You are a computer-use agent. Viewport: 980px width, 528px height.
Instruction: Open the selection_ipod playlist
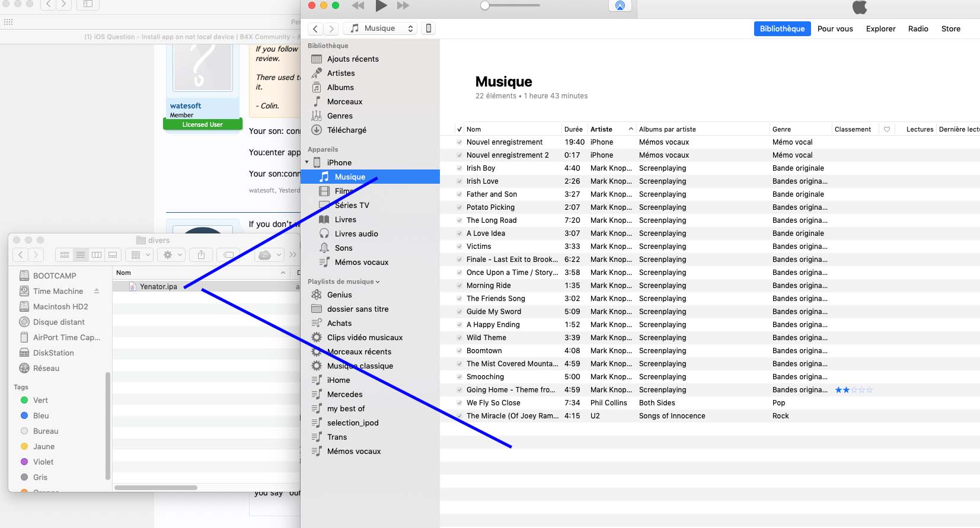(353, 423)
